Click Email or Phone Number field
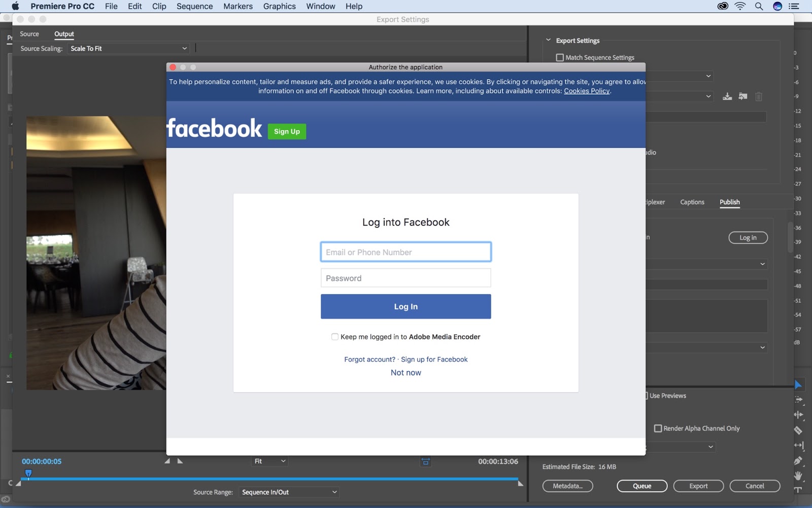This screenshot has width=812, height=508. [406, 252]
